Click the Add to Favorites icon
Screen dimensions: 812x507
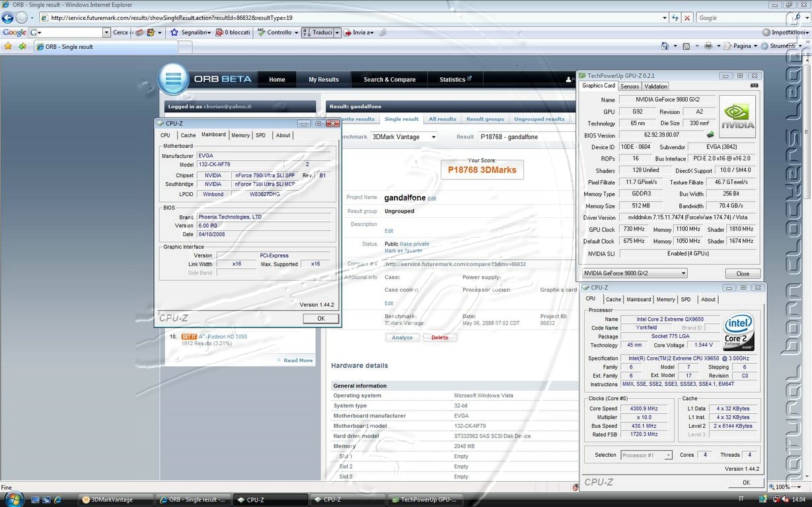22,46
